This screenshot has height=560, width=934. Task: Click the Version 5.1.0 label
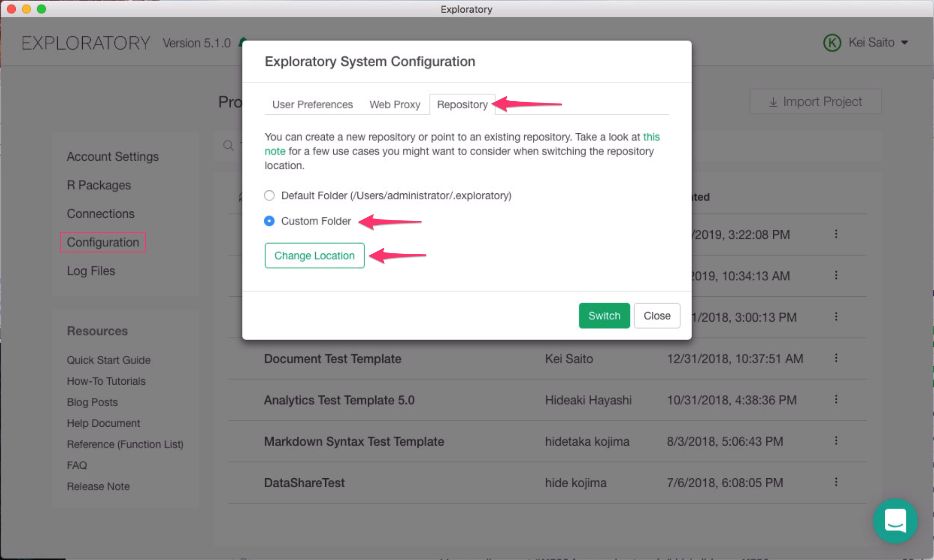(x=197, y=43)
